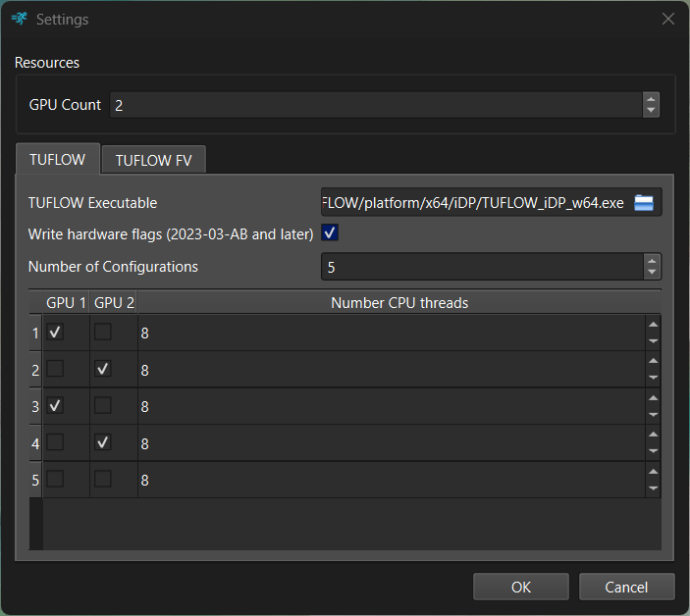Decrease CPU threads for row 5
690x616 pixels.
pos(653,488)
